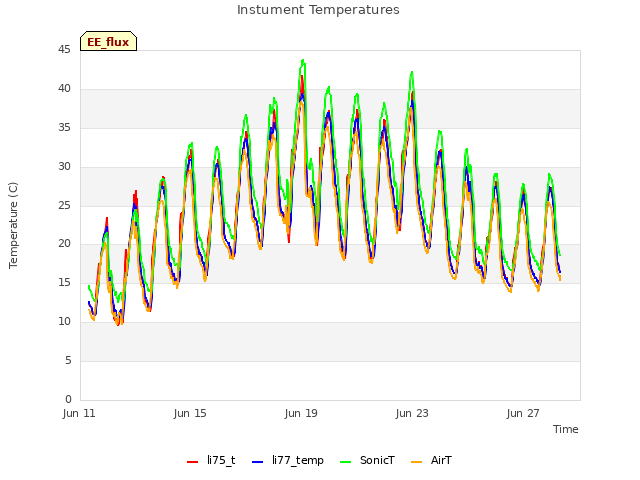Click the green SonicT legend swatch
This screenshot has height=480, width=640.
tap(345, 462)
